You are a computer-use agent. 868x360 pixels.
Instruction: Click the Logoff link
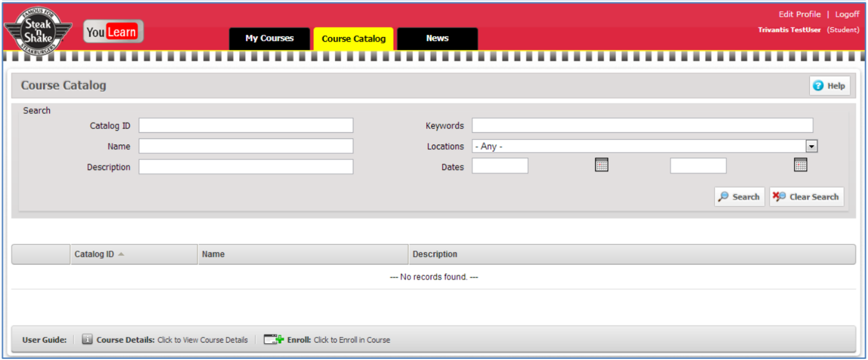pyautogui.click(x=847, y=15)
